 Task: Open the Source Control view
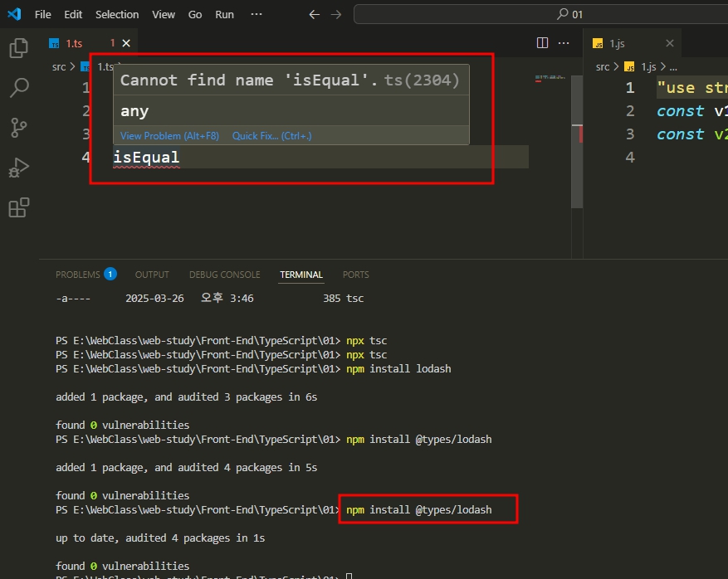pyautogui.click(x=18, y=128)
